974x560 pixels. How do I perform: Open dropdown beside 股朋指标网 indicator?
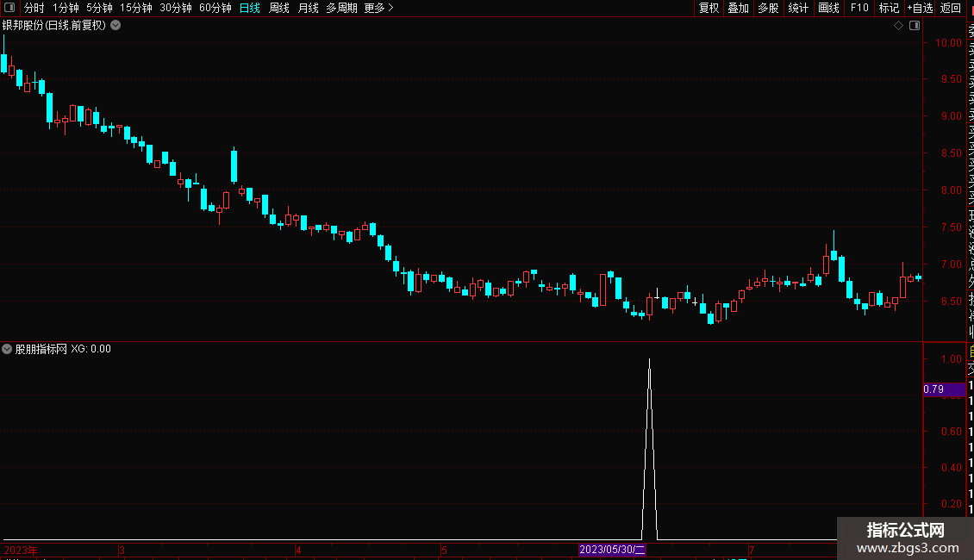[7, 349]
